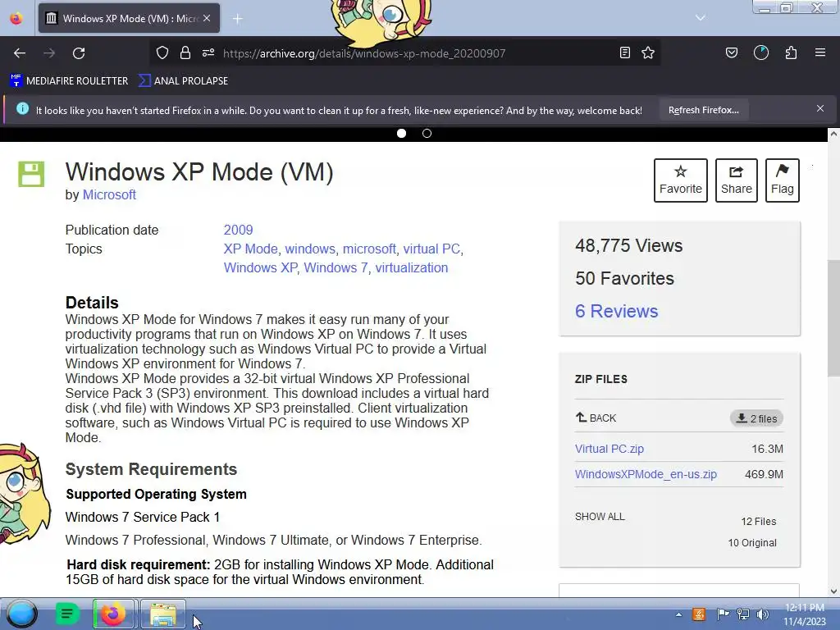This screenshot has width=840, height=630.
Task: Open the extensions puzzle icon
Action: coord(791,52)
